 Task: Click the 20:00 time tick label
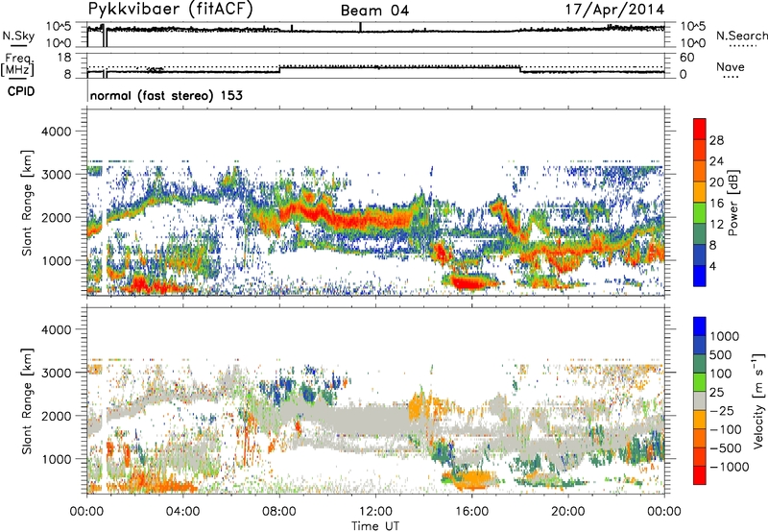click(567, 512)
